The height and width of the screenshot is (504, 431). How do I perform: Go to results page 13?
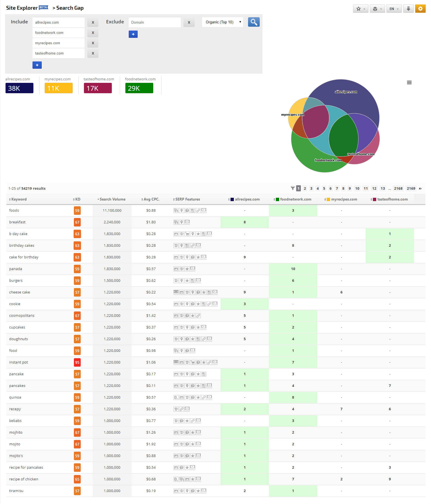[x=383, y=189]
